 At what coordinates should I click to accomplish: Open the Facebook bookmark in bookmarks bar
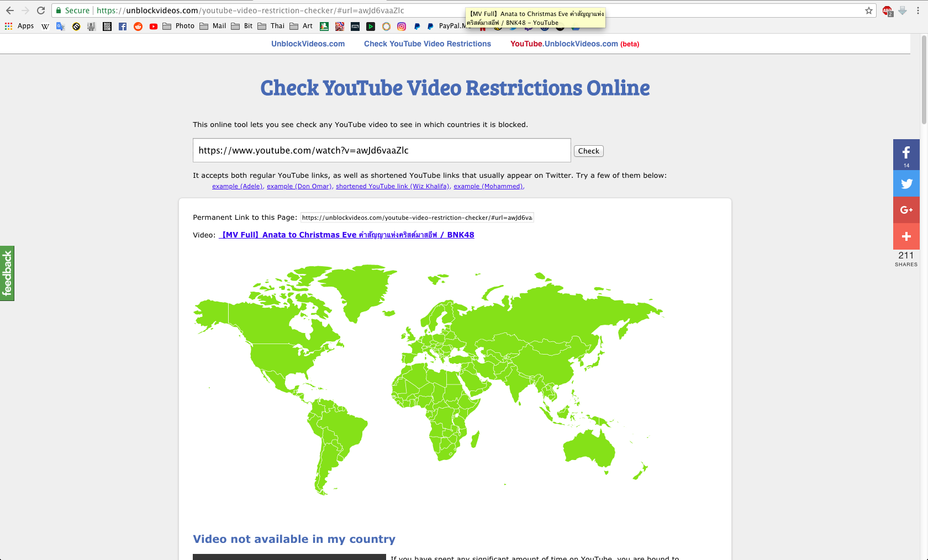tap(123, 26)
